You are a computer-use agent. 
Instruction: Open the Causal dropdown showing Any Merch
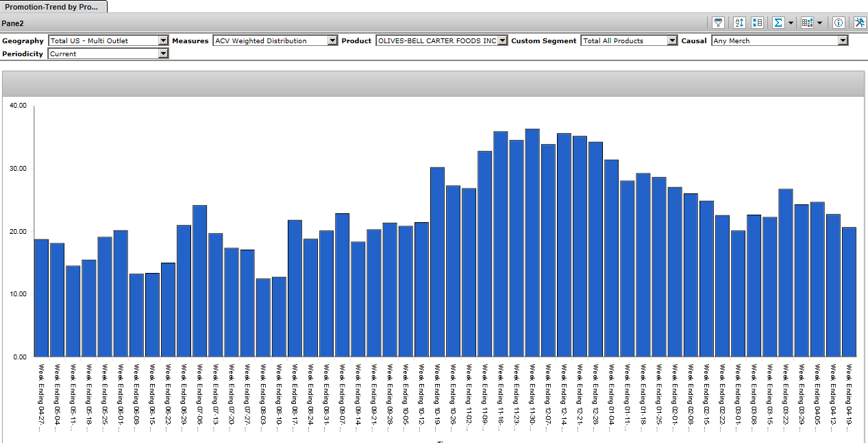click(843, 40)
